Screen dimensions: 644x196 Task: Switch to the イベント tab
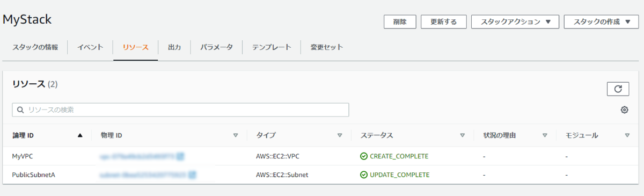[90, 47]
